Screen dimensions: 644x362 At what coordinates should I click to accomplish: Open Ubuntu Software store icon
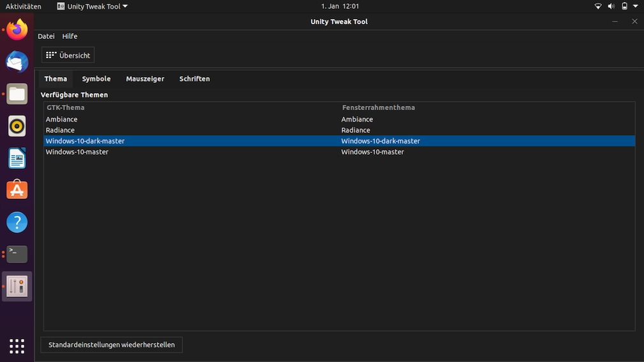17,190
